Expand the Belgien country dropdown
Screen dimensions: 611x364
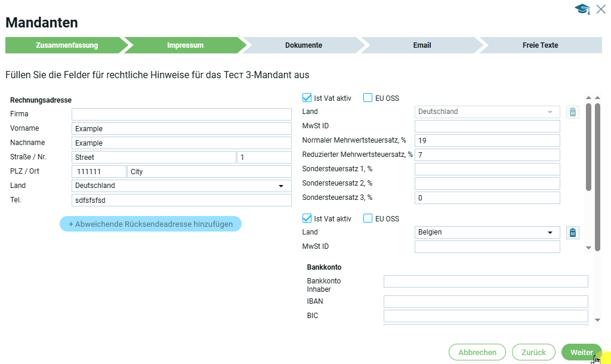(487, 232)
